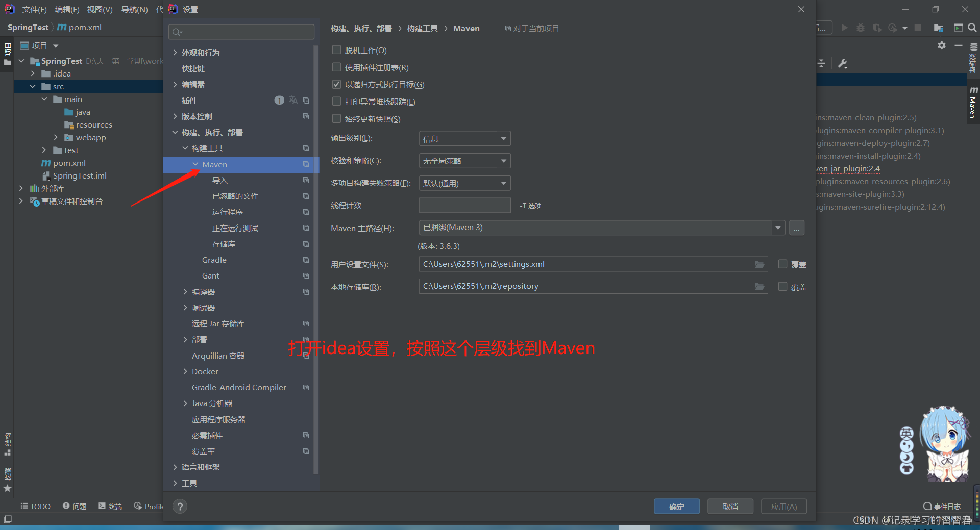Viewport: 980px width, 530px height.
Task: Click the stop square icon in toolbar
Action: click(918, 28)
